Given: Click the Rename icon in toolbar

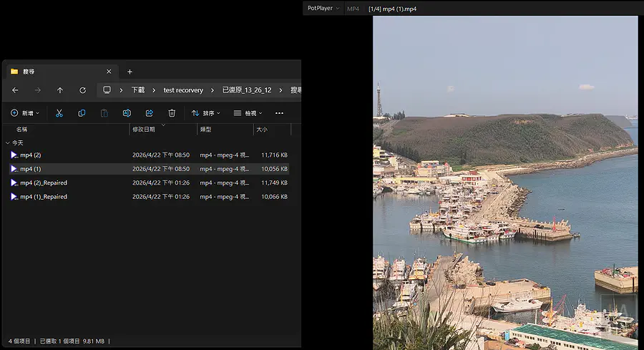Looking at the screenshot, I should [x=127, y=113].
